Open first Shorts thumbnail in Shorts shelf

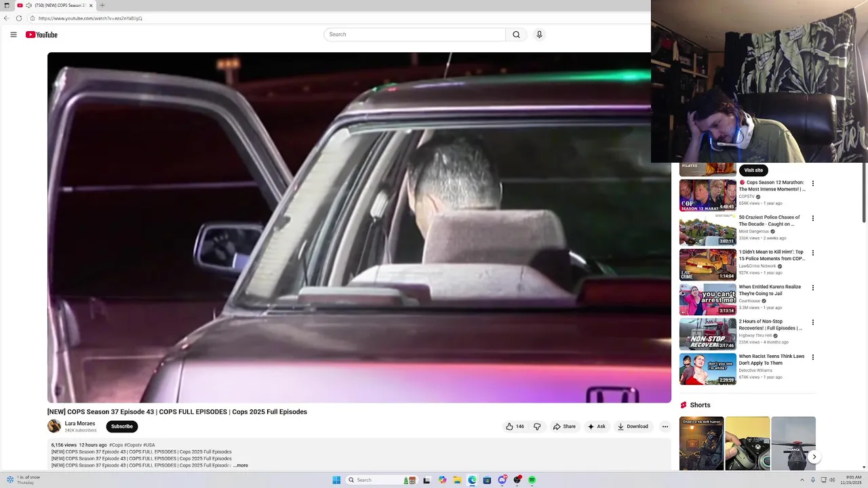[701, 443]
